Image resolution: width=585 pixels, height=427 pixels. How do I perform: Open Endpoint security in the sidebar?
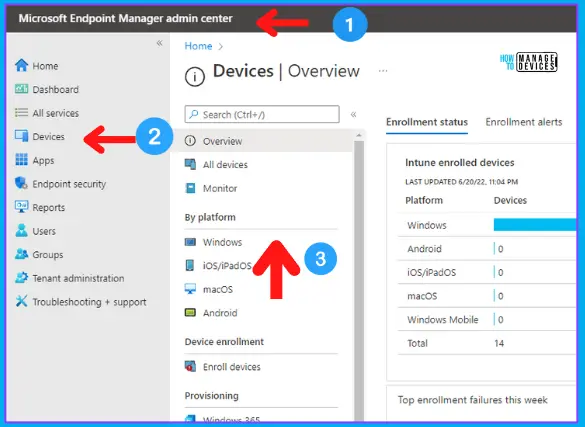tap(69, 184)
